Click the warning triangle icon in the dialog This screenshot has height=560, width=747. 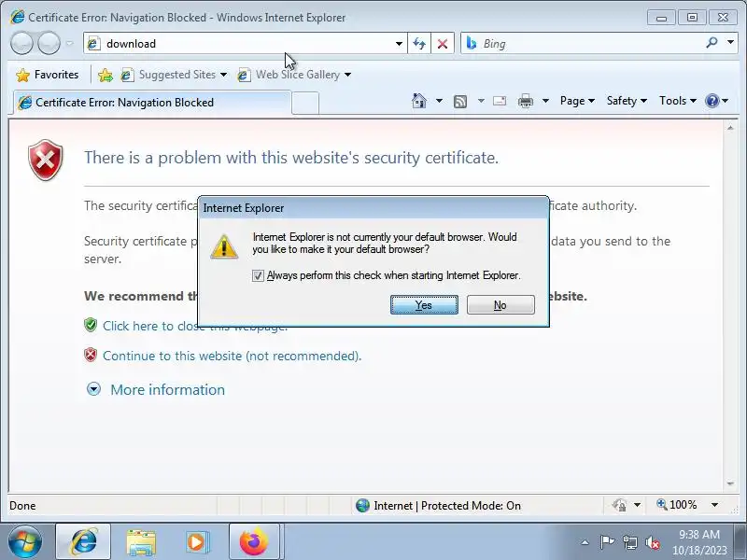click(224, 246)
